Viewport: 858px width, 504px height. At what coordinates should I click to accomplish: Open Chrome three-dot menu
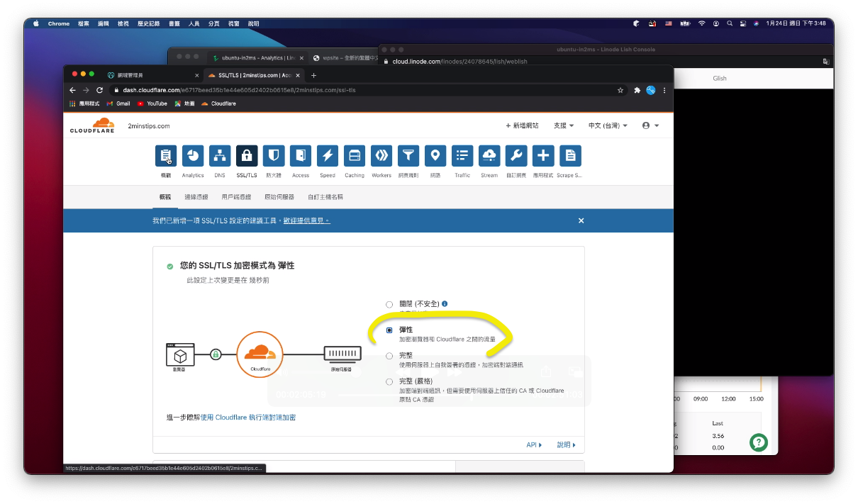(x=664, y=90)
